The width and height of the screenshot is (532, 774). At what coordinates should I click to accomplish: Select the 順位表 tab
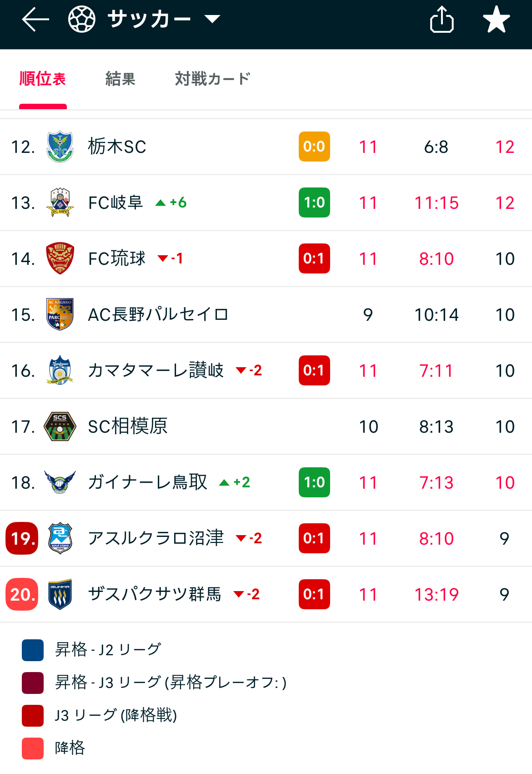tap(43, 79)
